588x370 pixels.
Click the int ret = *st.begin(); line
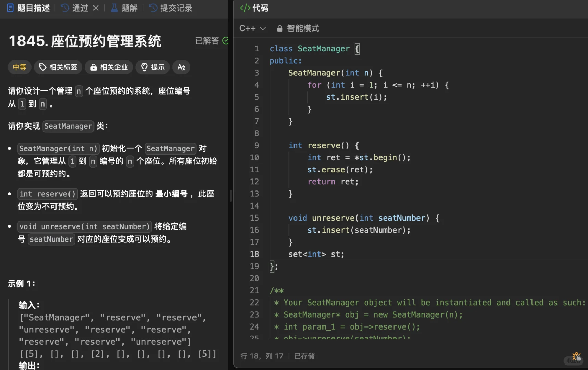coord(359,158)
